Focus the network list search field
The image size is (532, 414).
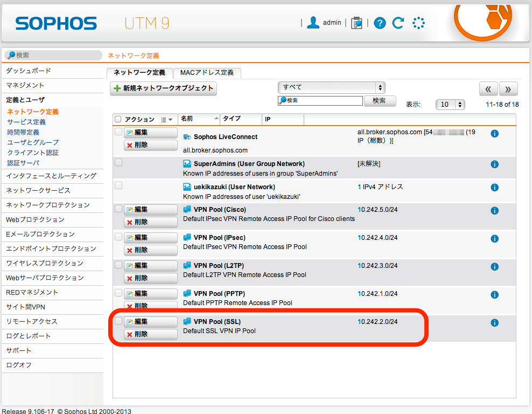tap(320, 100)
